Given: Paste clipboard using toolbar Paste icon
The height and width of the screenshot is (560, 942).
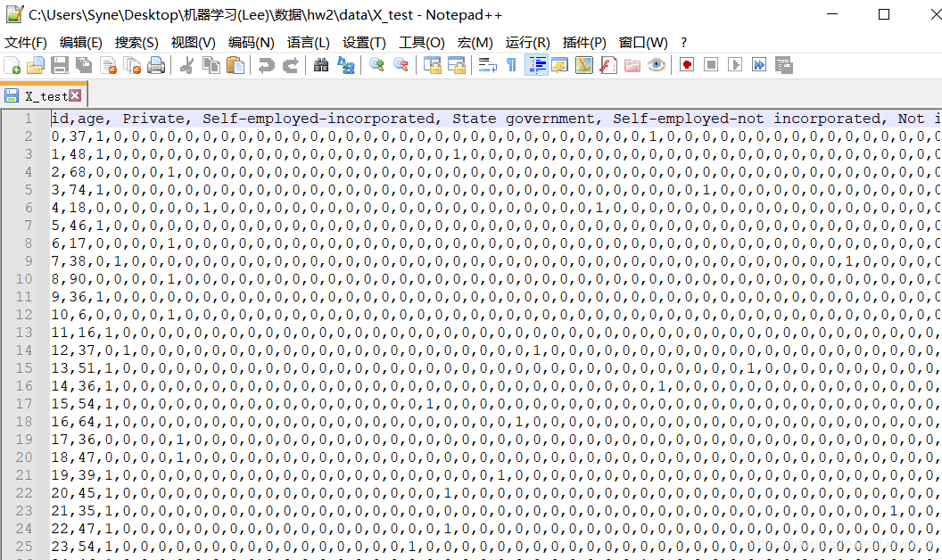Looking at the screenshot, I should click(235, 65).
